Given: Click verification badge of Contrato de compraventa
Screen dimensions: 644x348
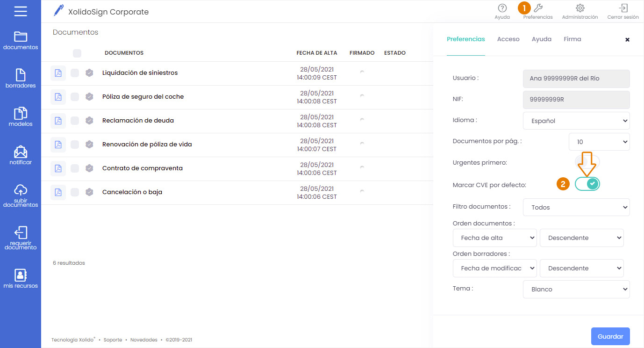Looking at the screenshot, I should (89, 168).
